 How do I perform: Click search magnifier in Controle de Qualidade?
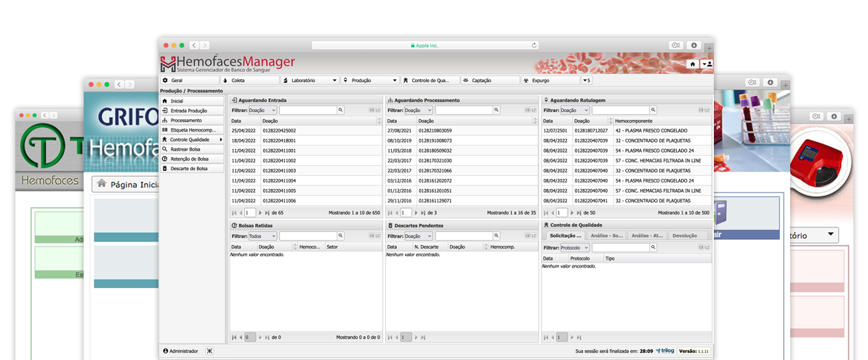pyautogui.click(x=654, y=248)
